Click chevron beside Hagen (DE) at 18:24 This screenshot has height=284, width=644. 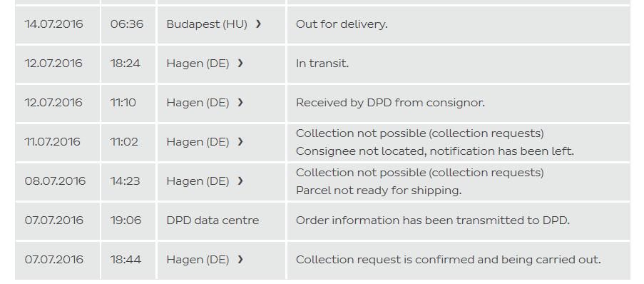coord(240,64)
